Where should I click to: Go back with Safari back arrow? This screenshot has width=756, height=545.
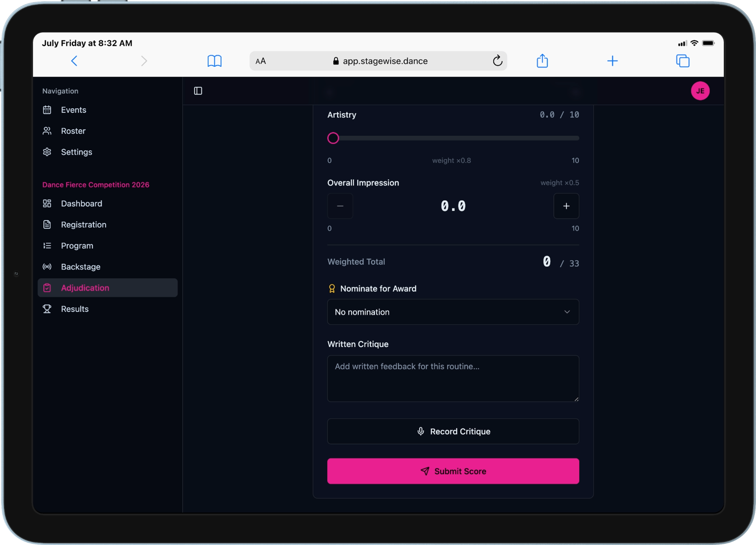coord(74,61)
